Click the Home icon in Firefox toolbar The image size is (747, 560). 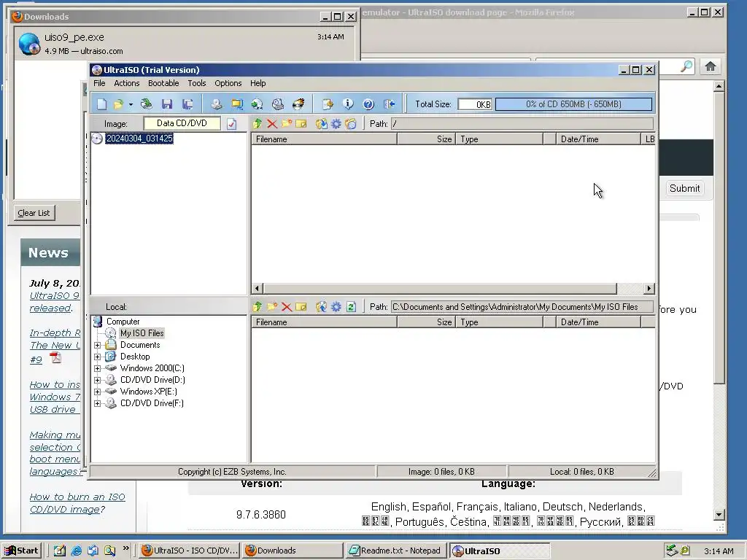(711, 66)
